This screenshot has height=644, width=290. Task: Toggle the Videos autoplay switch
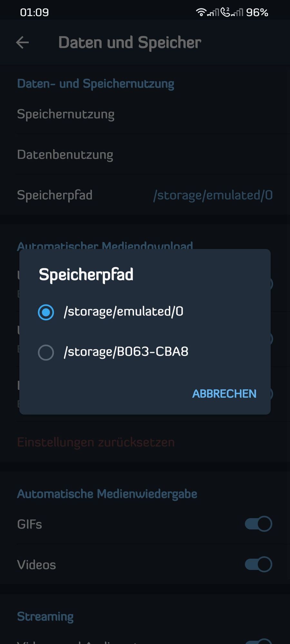[x=258, y=564]
